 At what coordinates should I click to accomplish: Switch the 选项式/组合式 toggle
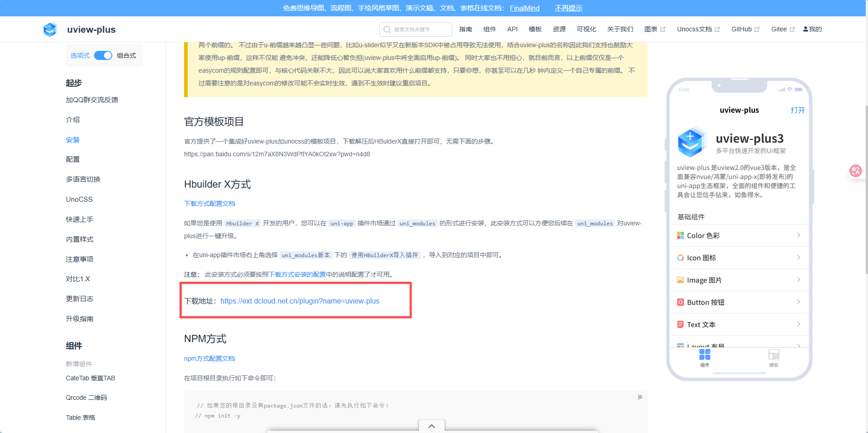click(103, 55)
